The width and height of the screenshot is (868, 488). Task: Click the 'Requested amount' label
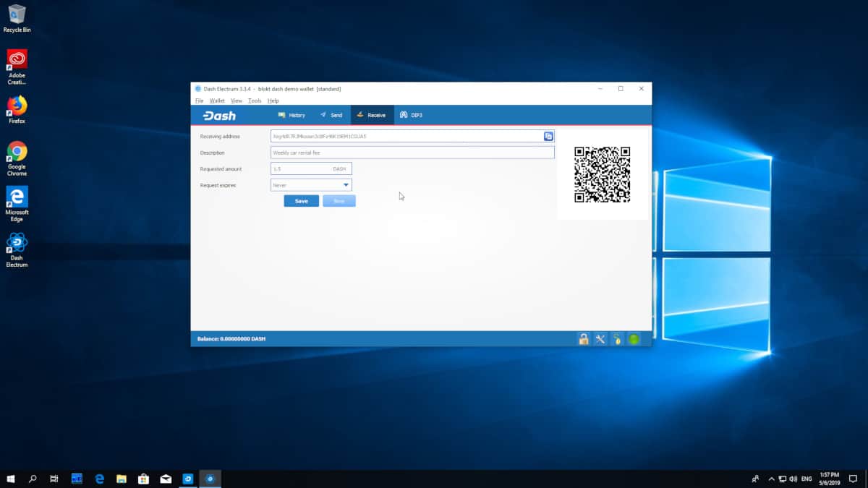221,168
